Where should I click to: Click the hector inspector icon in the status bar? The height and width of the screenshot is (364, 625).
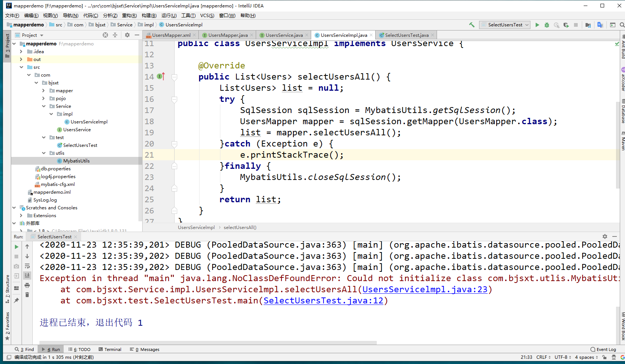614,357
